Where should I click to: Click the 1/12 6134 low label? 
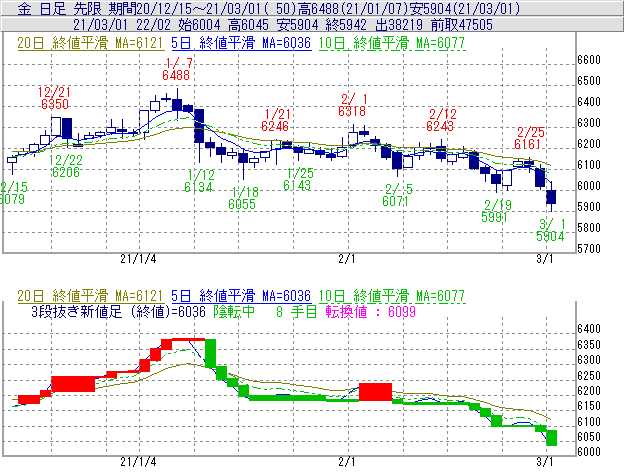pos(199,181)
